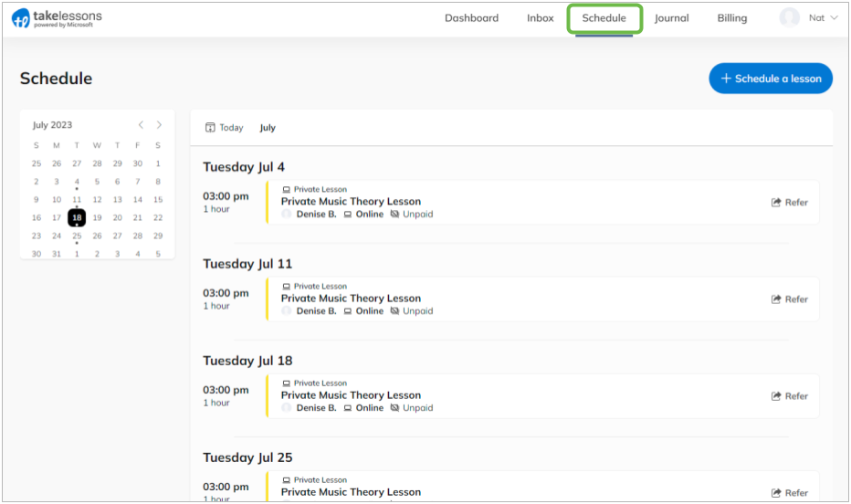The height and width of the screenshot is (504, 851).
Task: Open the Billing tab
Action: click(731, 18)
